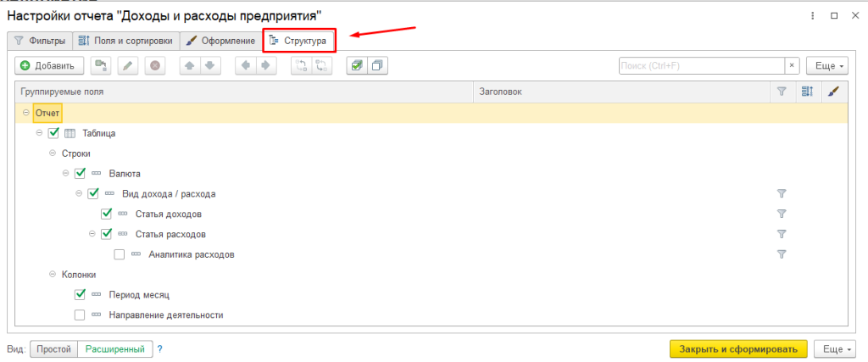
Task: Collapse the Колонки node
Action: tap(53, 275)
